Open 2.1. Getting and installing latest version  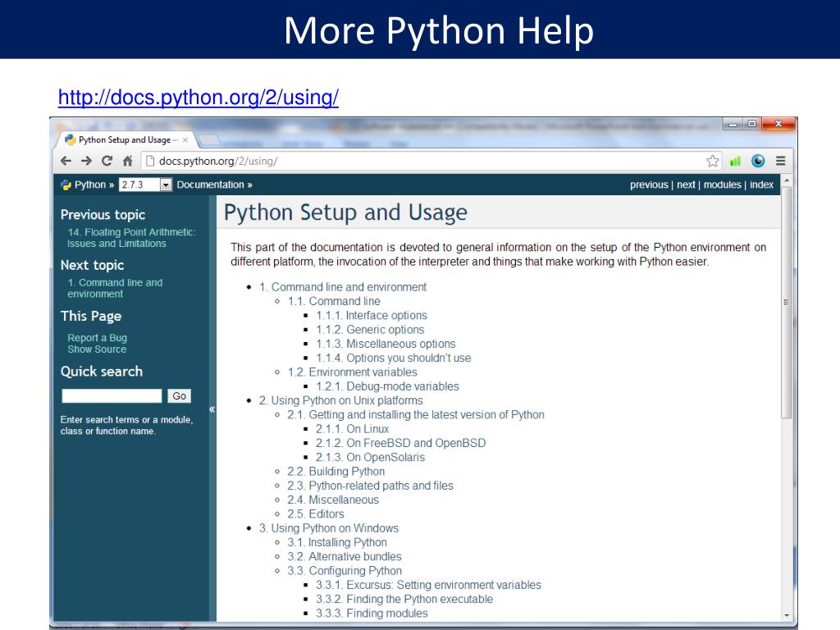(x=416, y=414)
